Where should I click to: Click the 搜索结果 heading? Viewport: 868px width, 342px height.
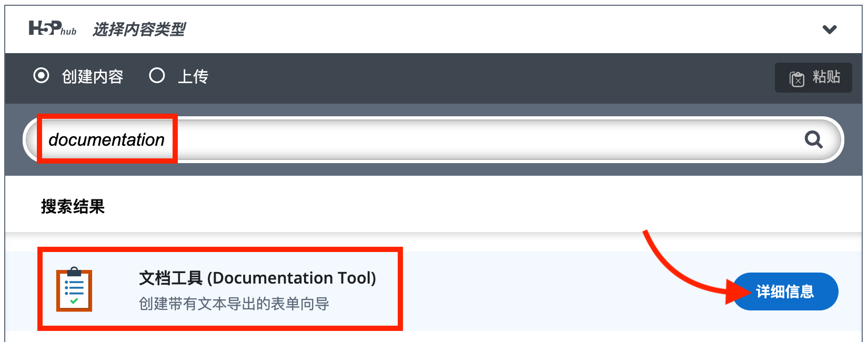tap(73, 206)
